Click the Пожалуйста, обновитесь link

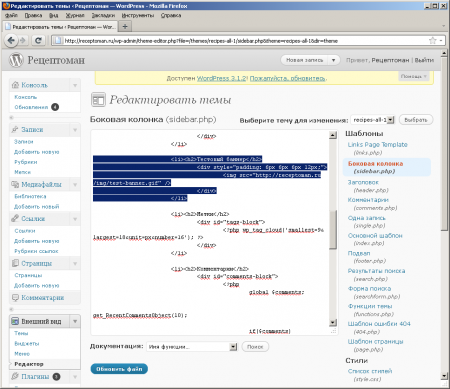288,78
